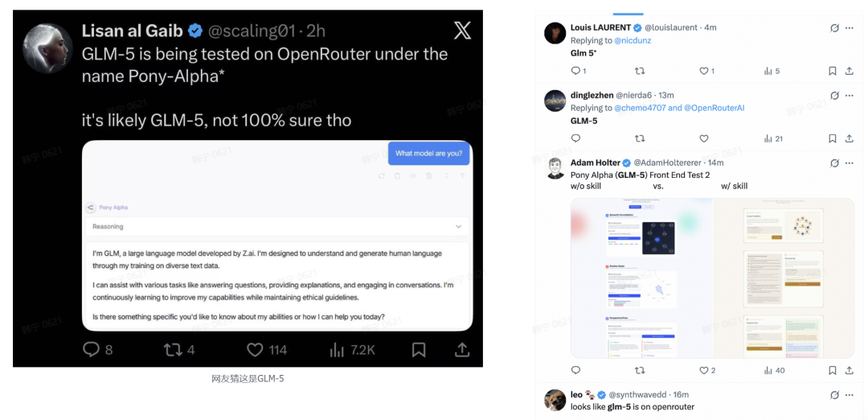Reply to Adam Holter's tweet
Image resolution: width=868 pixels, height=420 pixels.
click(575, 370)
